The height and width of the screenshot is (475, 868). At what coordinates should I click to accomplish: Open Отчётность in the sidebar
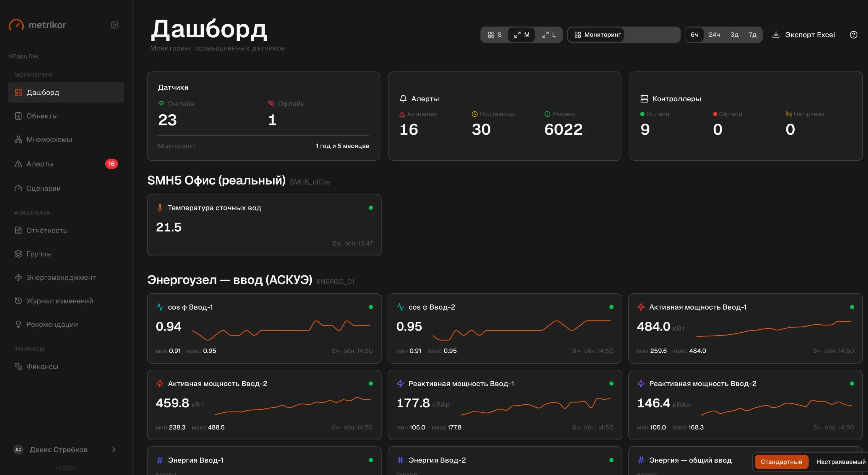(x=66, y=231)
